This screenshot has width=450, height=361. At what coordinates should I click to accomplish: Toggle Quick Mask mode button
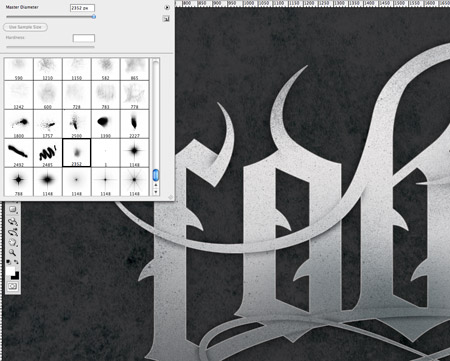[x=13, y=286]
